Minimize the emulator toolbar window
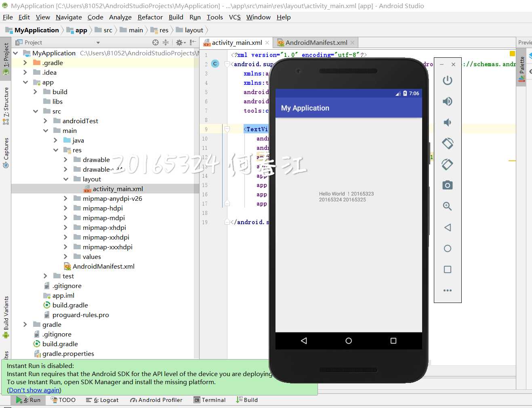This screenshot has height=408, width=532. (442, 64)
